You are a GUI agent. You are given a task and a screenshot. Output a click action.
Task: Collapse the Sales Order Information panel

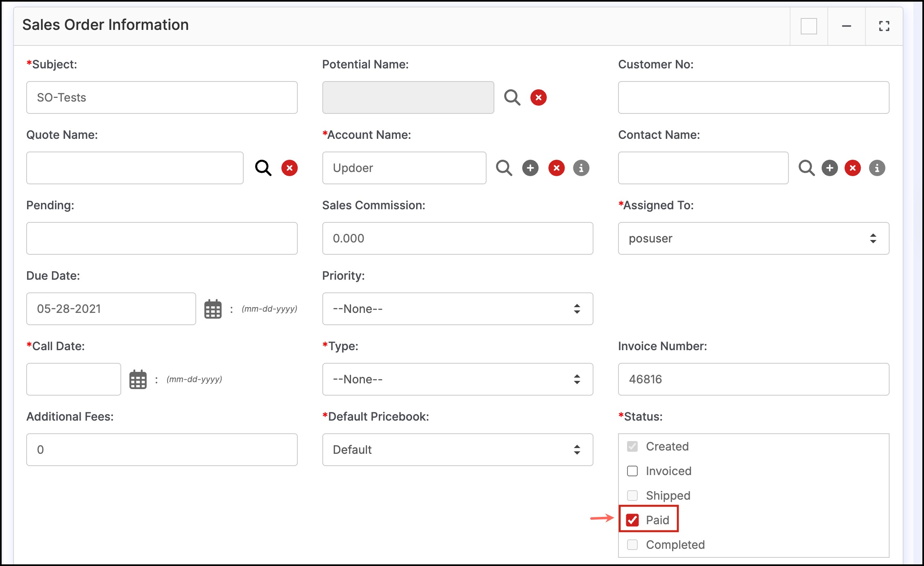[846, 26]
